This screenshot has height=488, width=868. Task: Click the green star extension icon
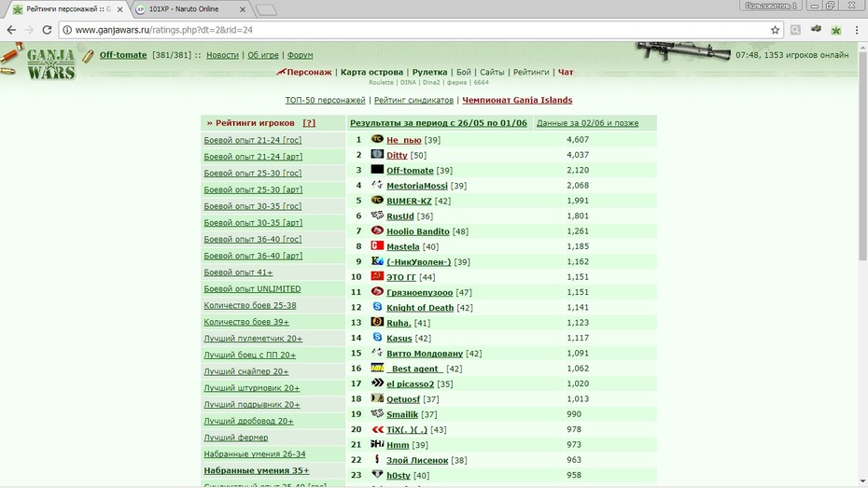click(x=836, y=30)
